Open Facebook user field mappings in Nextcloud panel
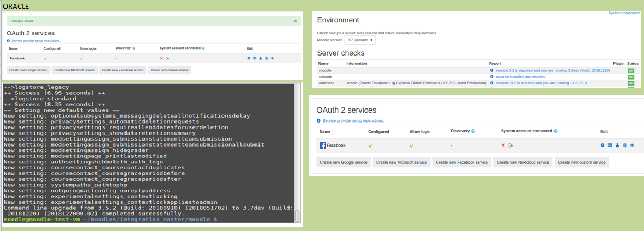The image size is (644, 231). coord(617,145)
